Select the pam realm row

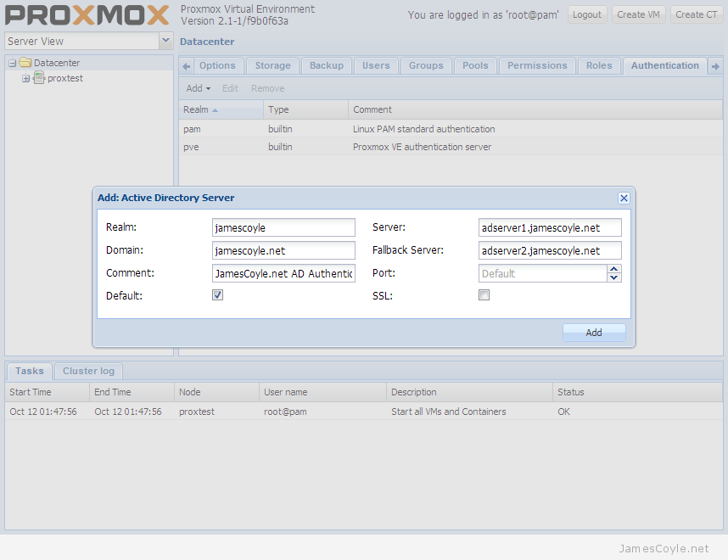(x=451, y=129)
